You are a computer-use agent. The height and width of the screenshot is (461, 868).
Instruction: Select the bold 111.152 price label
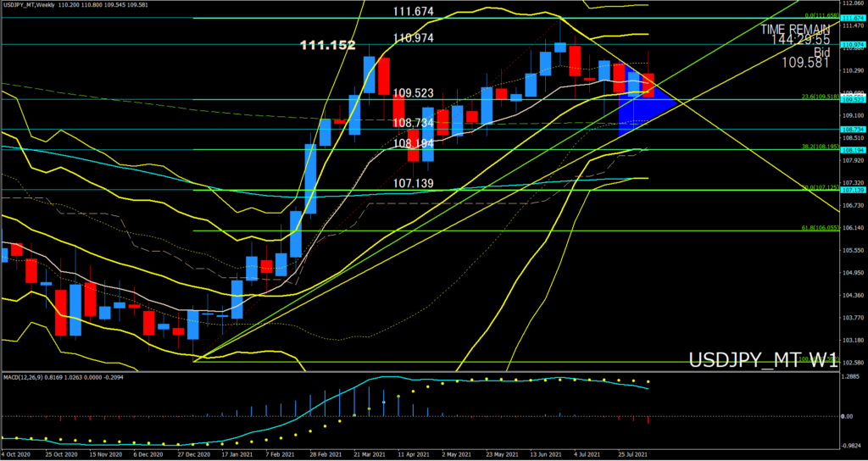328,46
